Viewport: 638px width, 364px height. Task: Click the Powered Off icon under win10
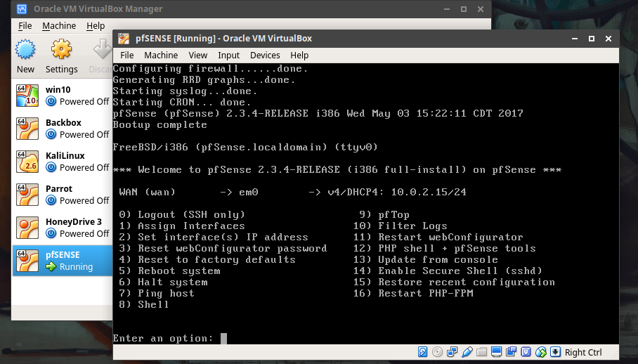(x=51, y=101)
